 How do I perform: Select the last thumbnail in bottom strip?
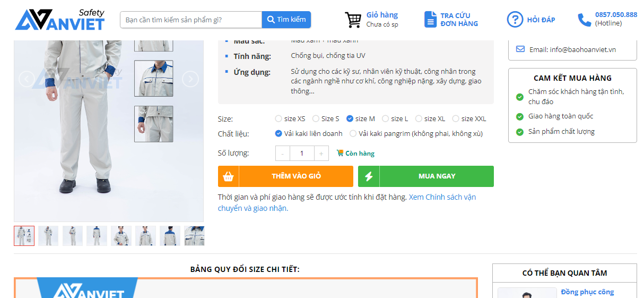[194, 236]
